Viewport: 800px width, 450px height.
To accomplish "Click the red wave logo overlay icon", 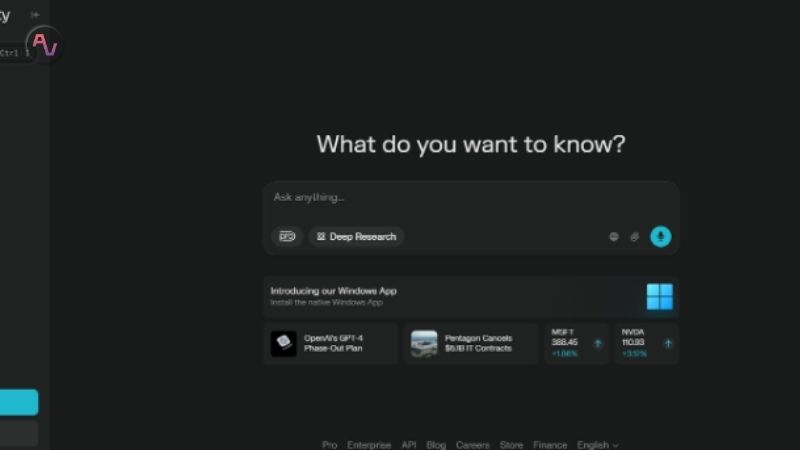I will point(44,45).
